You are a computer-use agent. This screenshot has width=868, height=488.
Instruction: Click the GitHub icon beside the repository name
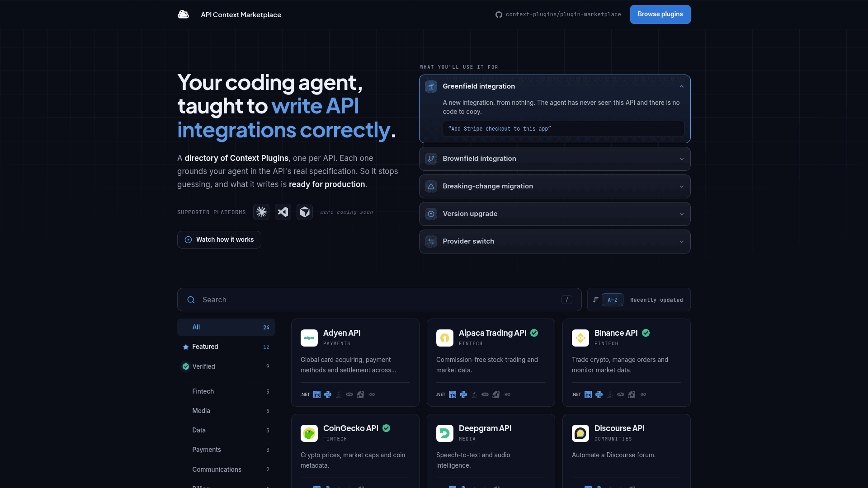point(499,14)
